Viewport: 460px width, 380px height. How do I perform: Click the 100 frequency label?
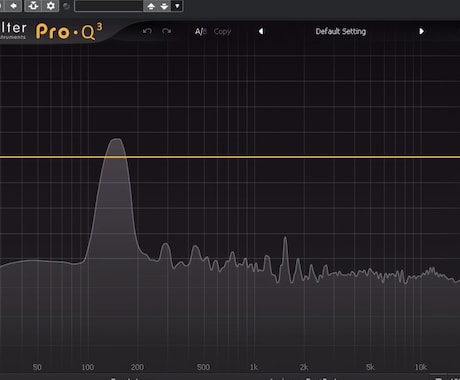point(88,367)
